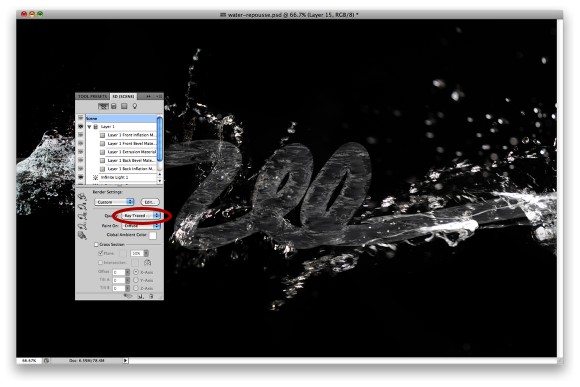This screenshot has height=387, width=580.
Task: Flip cross section icon beside Intersection
Action: pyautogui.click(x=148, y=263)
